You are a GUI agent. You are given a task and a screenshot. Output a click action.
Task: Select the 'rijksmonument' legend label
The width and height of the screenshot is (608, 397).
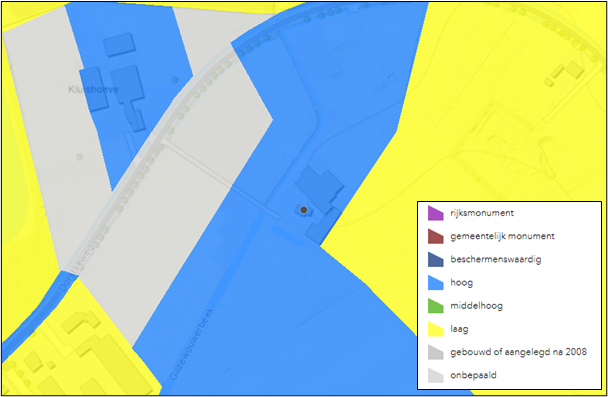(x=482, y=213)
